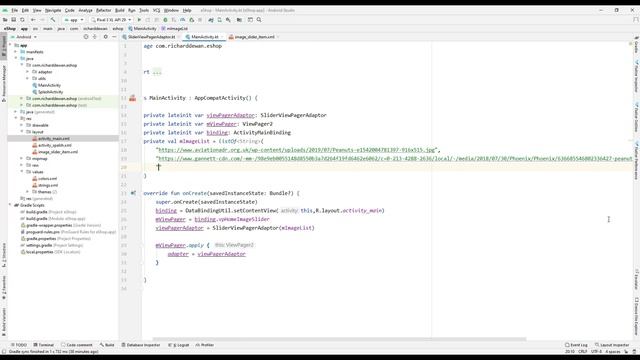Collapse the app module tree node
The image size is (640, 360).
pyautogui.click(x=10, y=45)
